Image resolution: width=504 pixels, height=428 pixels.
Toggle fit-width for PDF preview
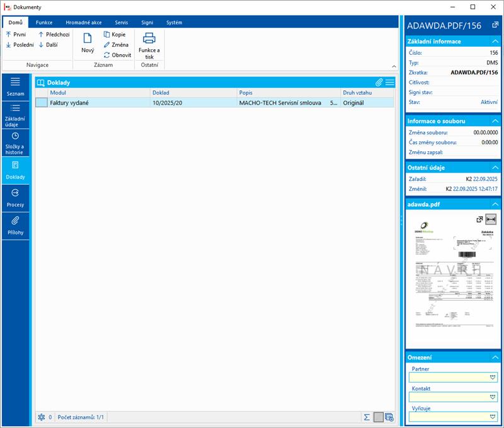pos(491,219)
